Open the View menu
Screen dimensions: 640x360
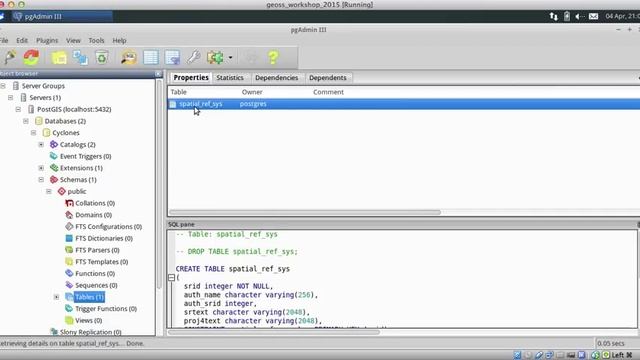pos(73,40)
